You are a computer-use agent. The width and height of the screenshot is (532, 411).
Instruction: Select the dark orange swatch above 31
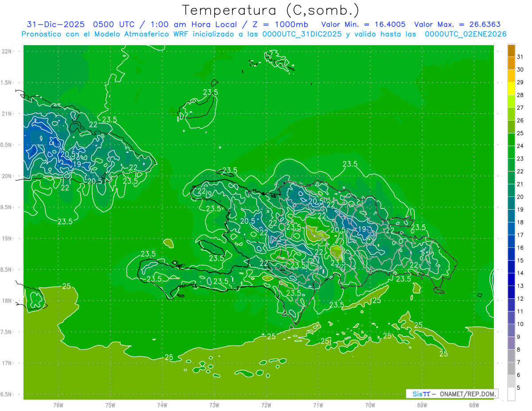pos(511,51)
